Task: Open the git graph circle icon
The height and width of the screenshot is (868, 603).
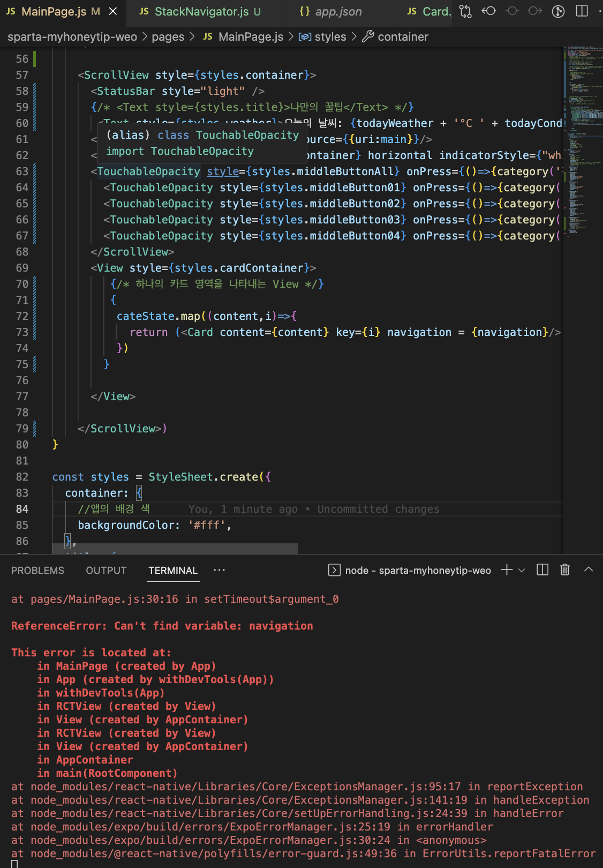Action: coord(558,11)
